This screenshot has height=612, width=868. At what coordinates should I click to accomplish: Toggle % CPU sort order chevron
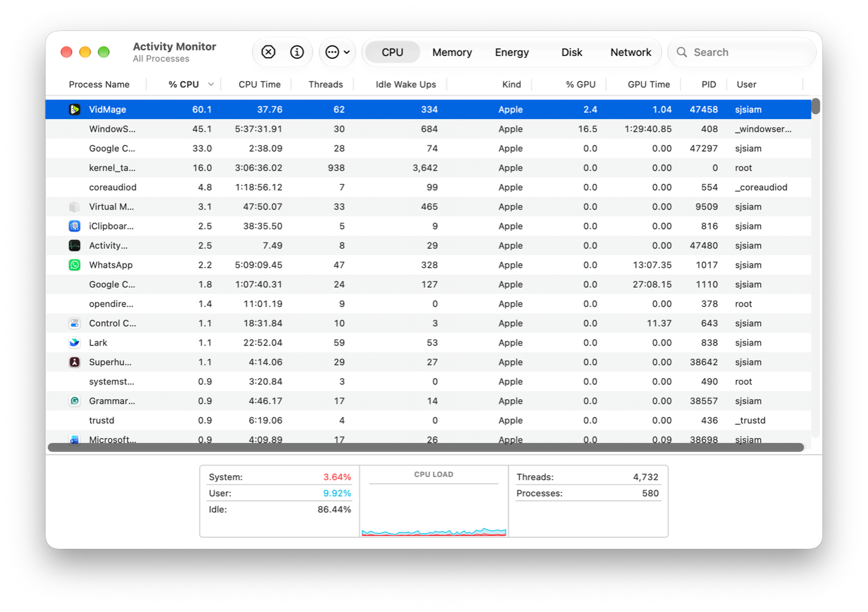(211, 84)
